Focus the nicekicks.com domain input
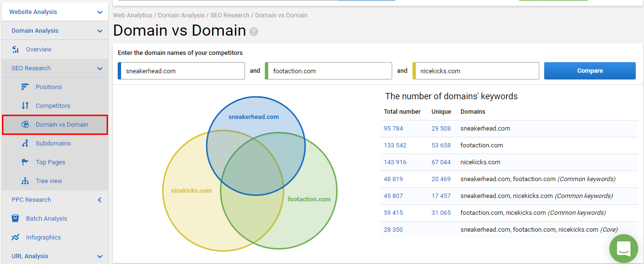This screenshot has width=644, height=264. (x=476, y=71)
